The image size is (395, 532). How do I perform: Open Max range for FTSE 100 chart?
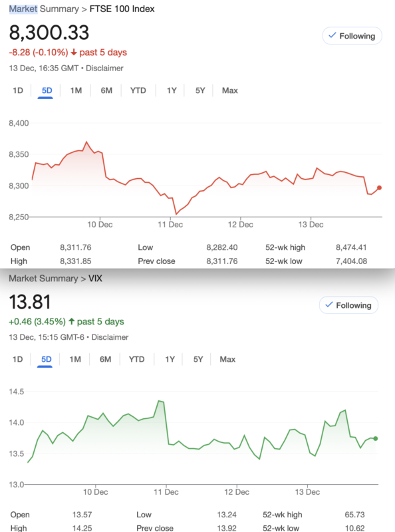[x=229, y=90]
